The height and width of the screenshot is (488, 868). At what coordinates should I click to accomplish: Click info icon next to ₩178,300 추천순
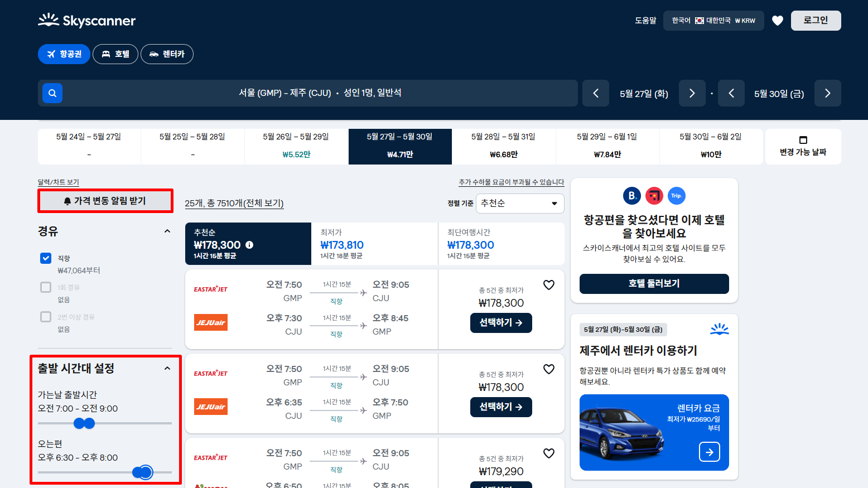249,245
